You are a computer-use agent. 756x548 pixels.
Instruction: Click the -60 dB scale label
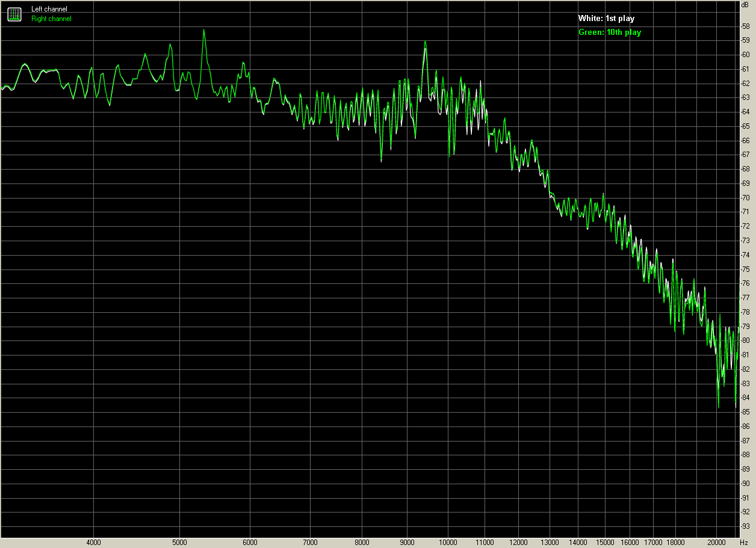(x=745, y=55)
